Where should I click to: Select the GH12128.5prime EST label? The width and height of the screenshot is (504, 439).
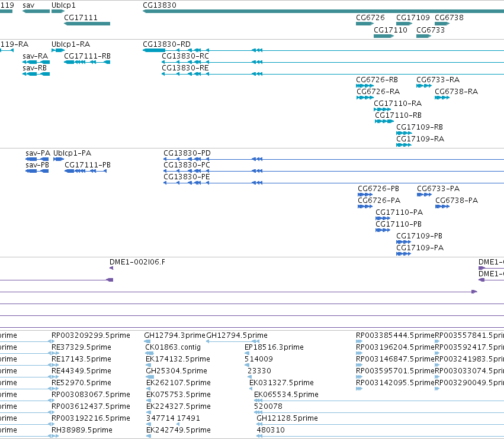pos(287,418)
